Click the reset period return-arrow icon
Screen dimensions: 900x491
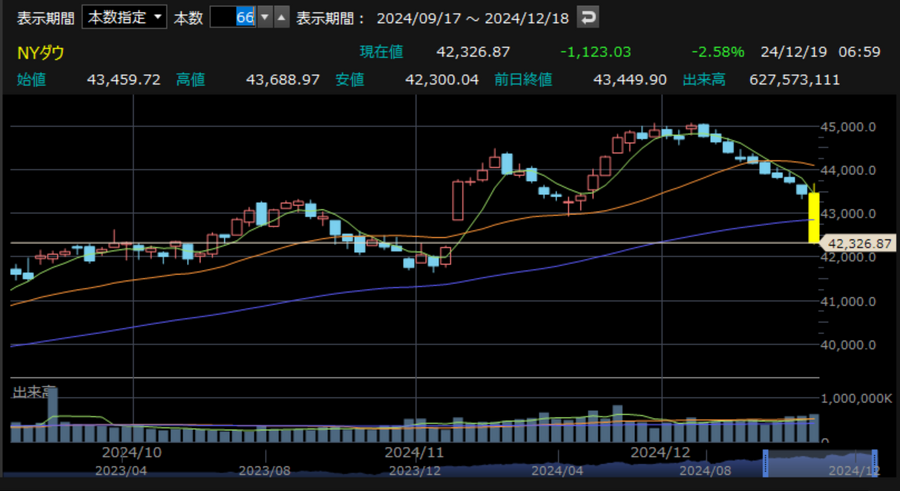click(588, 17)
